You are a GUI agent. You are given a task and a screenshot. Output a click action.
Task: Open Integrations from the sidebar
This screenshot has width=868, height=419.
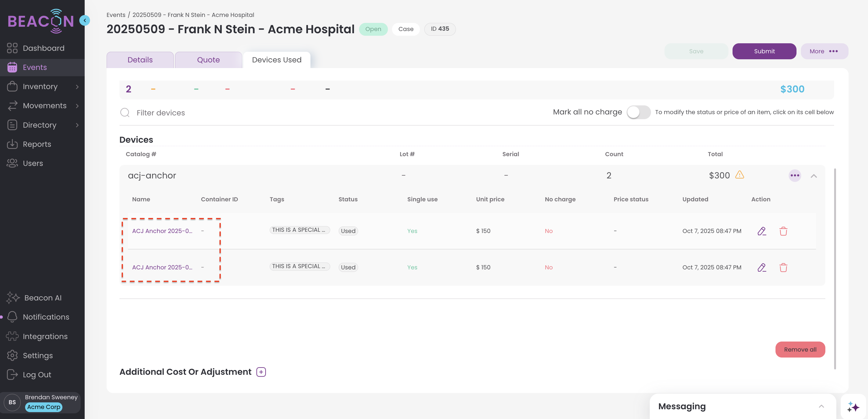pos(45,336)
